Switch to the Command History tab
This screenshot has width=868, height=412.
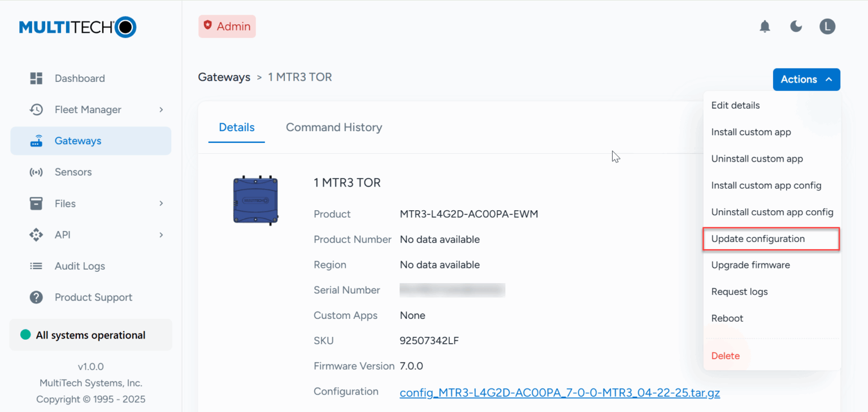(x=333, y=128)
